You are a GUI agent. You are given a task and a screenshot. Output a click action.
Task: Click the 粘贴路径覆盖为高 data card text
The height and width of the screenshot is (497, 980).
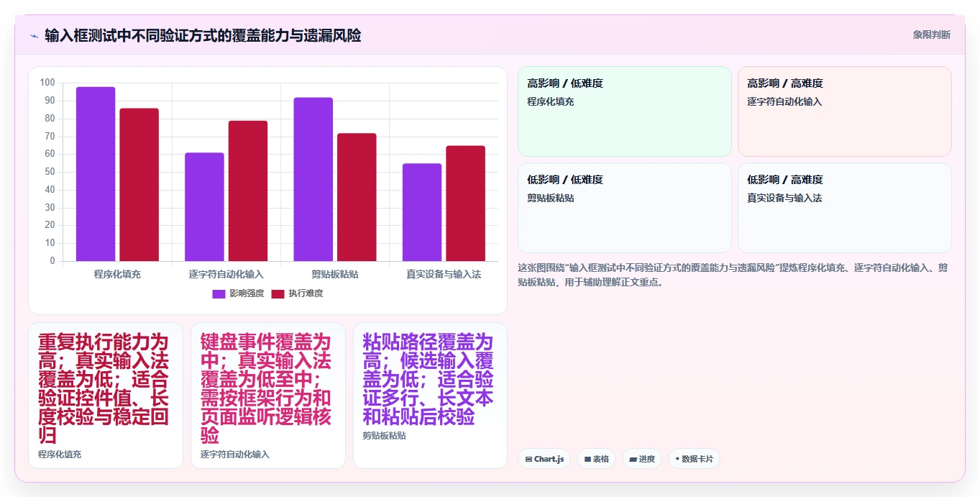point(429,379)
